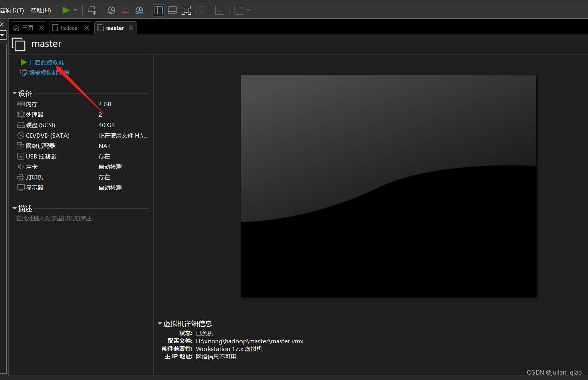588x380 pixels.
Task: Select the 网络适配器 device row
Action: click(x=83, y=146)
